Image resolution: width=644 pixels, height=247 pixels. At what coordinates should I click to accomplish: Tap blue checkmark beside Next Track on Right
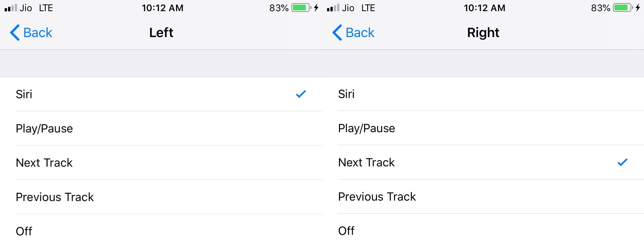click(x=623, y=162)
